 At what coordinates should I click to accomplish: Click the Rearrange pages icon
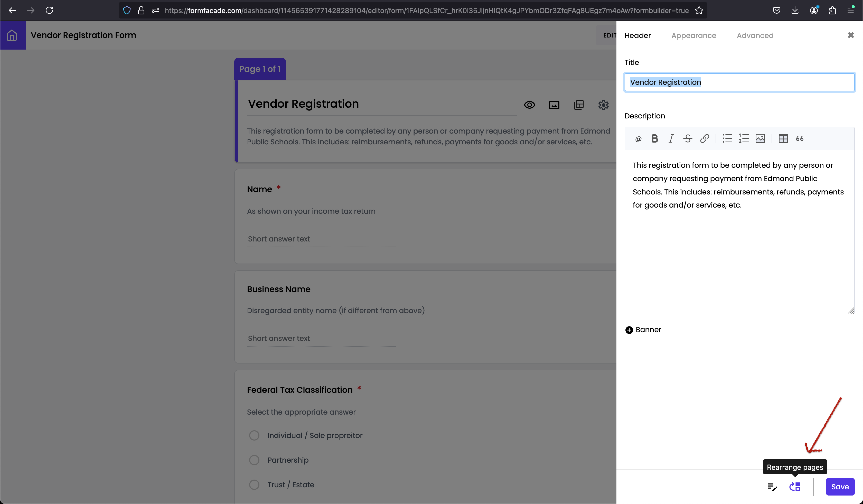tap(794, 487)
